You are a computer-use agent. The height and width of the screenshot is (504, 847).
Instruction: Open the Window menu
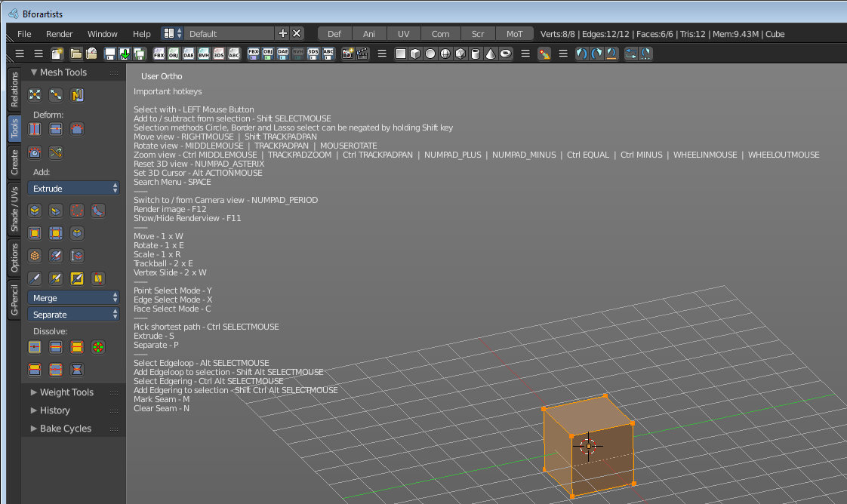coord(103,33)
